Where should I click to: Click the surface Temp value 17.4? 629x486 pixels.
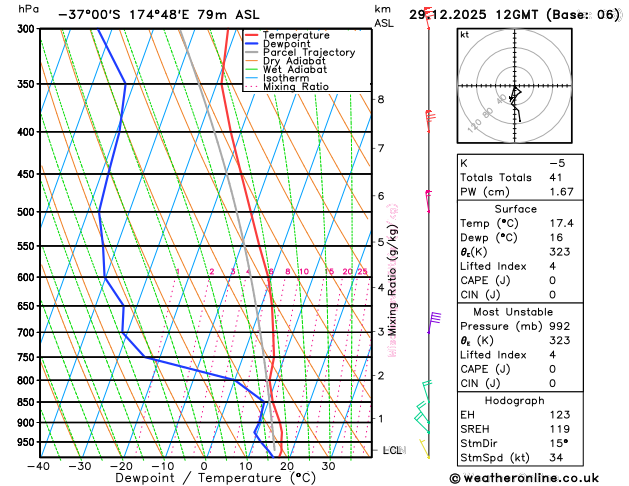[x=562, y=223]
